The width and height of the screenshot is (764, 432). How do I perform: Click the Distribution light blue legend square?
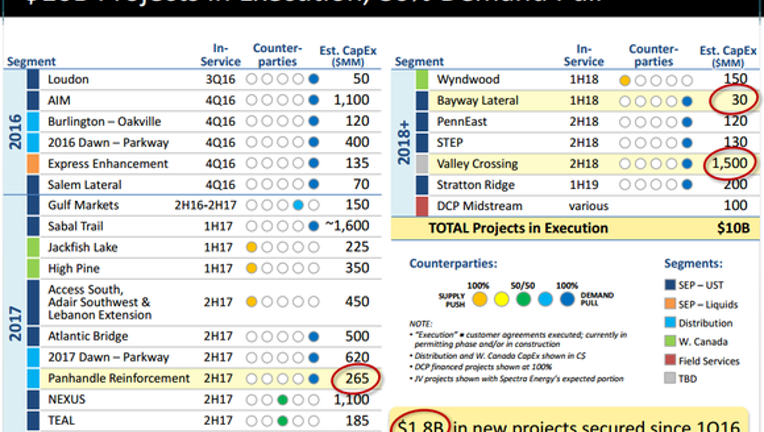[x=670, y=322]
